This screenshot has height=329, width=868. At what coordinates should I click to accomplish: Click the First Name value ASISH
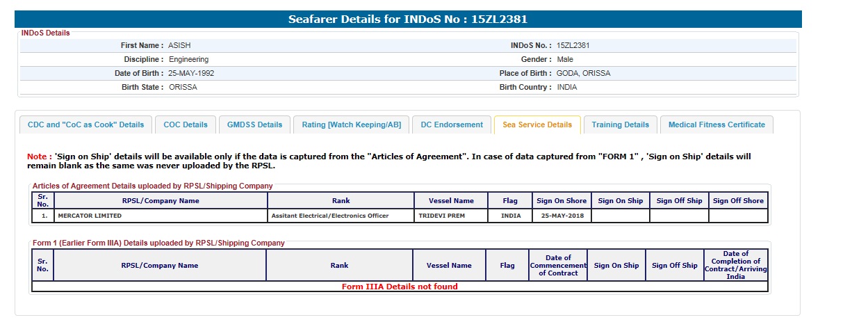(179, 46)
